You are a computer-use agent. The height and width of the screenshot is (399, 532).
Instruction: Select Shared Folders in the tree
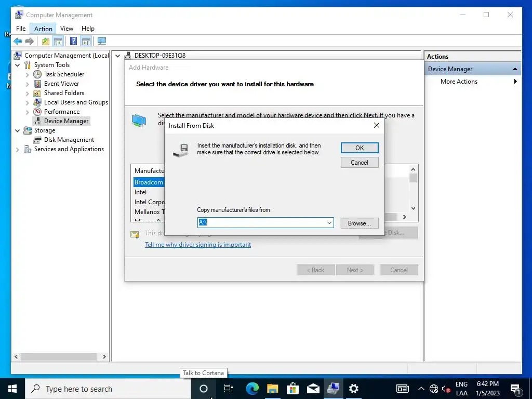pyautogui.click(x=64, y=93)
